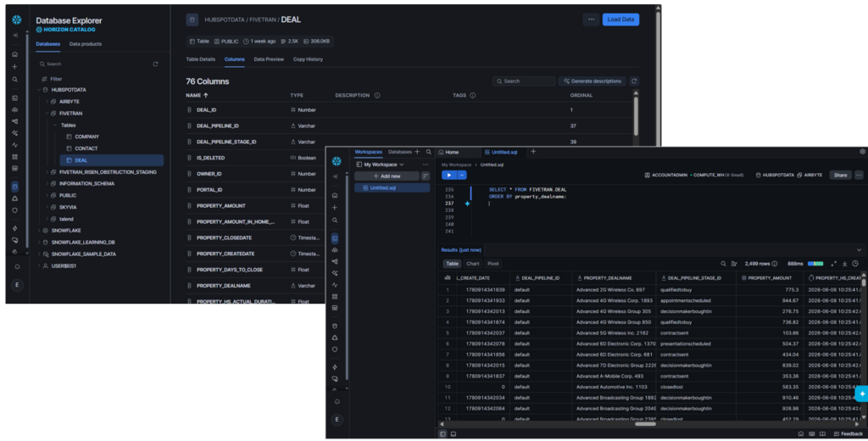Click Feedback in the bottom status bar
The height and width of the screenshot is (441, 868).
point(848,434)
